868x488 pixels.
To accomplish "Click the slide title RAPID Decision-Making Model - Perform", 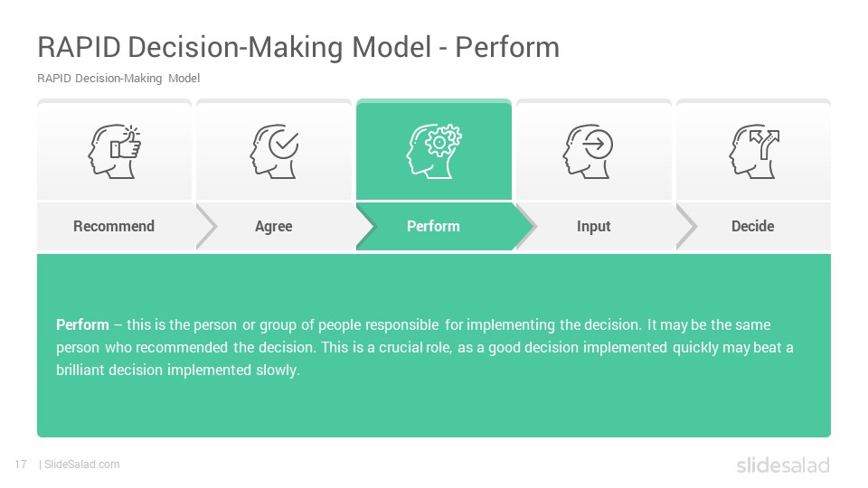I will coord(298,47).
